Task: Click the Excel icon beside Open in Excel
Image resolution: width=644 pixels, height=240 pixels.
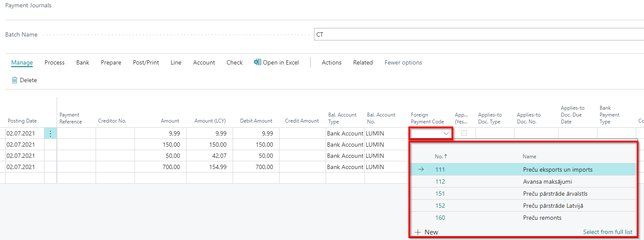Action: [x=258, y=62]
